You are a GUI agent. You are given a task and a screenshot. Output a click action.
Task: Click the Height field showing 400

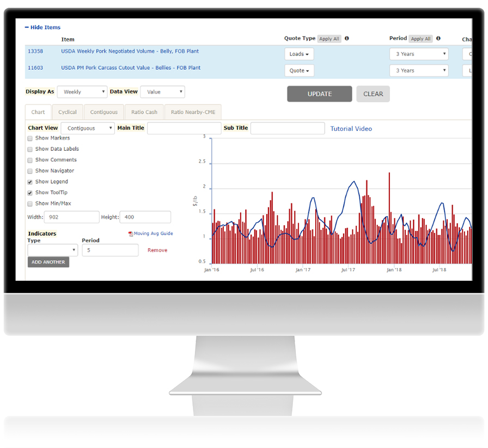[x=145, y=217]
